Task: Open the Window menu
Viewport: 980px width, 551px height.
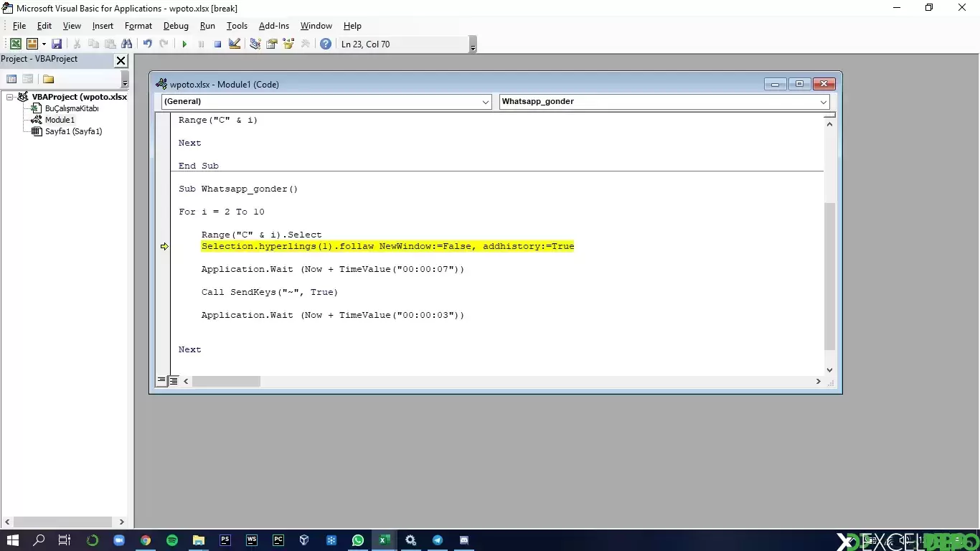Action: [x=316, y=26]
